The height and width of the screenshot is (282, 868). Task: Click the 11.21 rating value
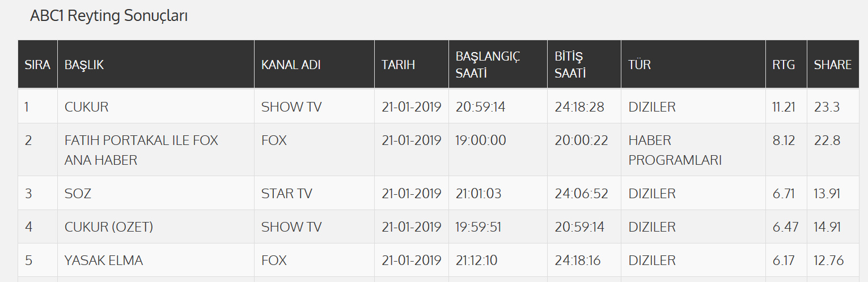click(x=784, y=106)
